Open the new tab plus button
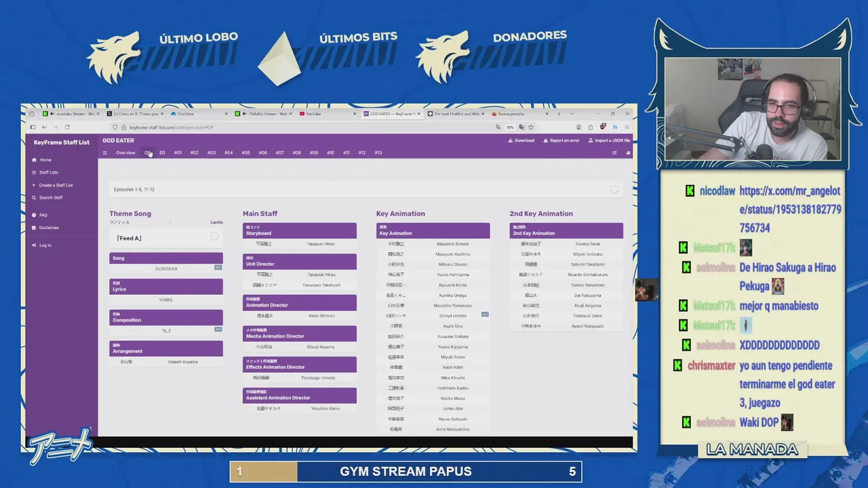 (x=558, y=113)
